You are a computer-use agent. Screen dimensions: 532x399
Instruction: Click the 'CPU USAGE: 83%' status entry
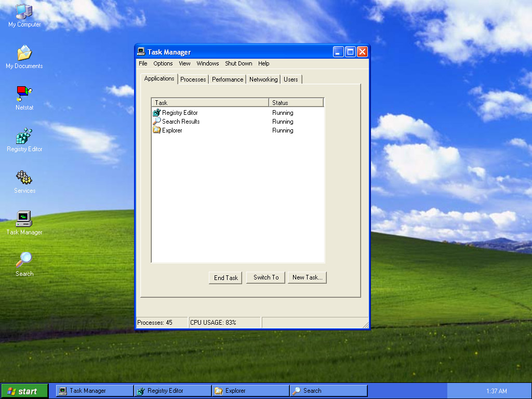[224, 322]
